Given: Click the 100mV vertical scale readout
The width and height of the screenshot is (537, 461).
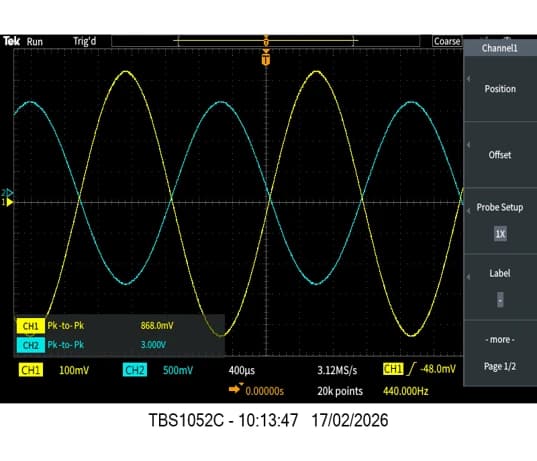Looking at the screenshot, I should 74,370.
